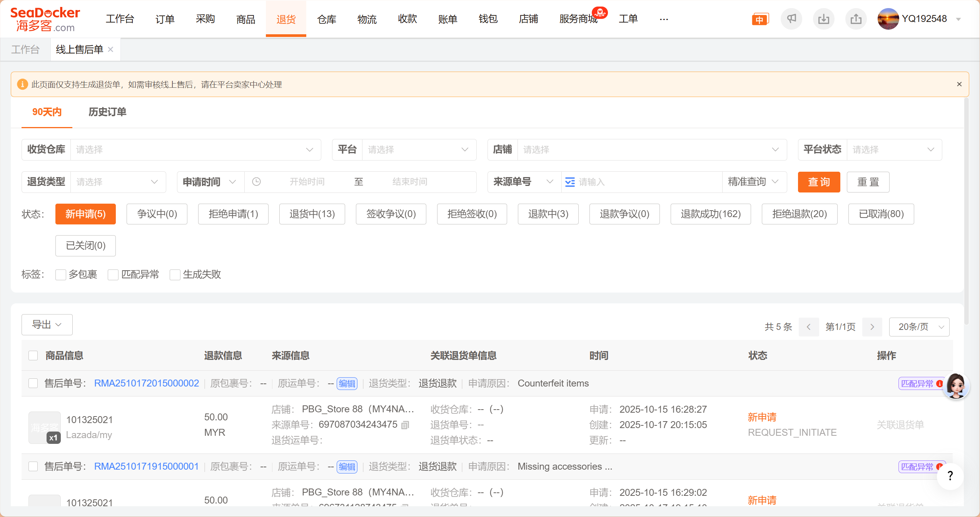Click the announcement megaphone icon
Screen dimensions: 980x517
pyautogui.click(x=791, y=19)
